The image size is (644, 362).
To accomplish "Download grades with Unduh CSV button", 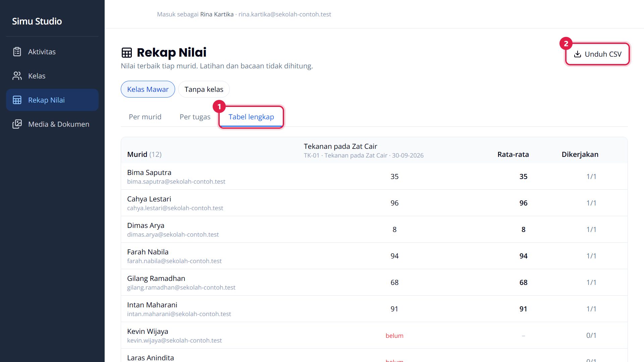I will coord(597,54).
